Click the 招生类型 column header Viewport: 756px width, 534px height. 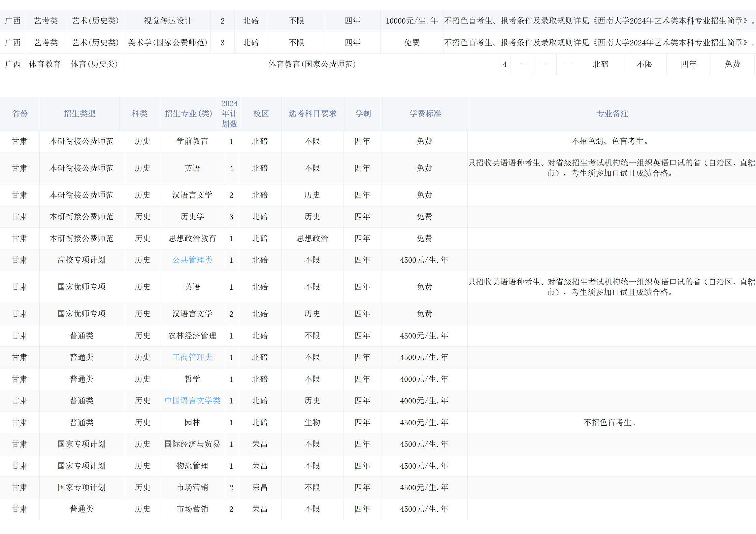(79, 114)
